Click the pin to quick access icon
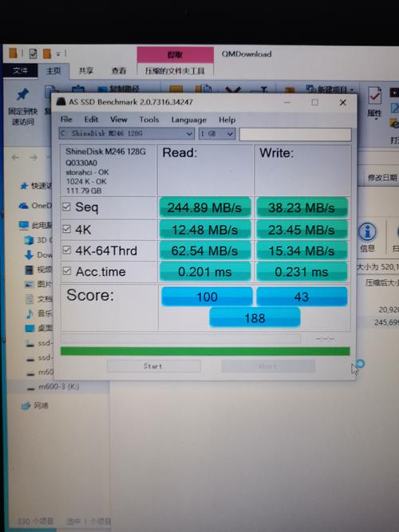Viewport: 399px width, 532px height. coord(22,95)
